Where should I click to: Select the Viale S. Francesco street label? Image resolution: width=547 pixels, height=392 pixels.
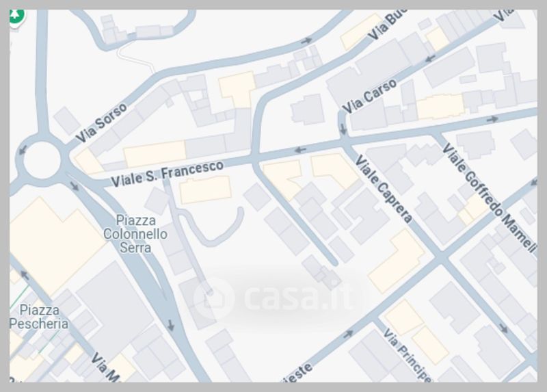[x=167, y=173]
